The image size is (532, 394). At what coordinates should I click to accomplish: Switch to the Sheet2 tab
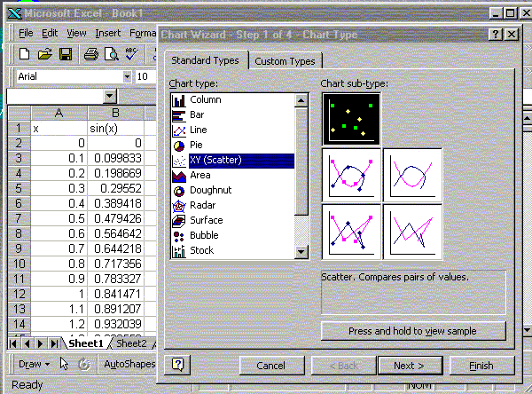(x=131, y=343)
